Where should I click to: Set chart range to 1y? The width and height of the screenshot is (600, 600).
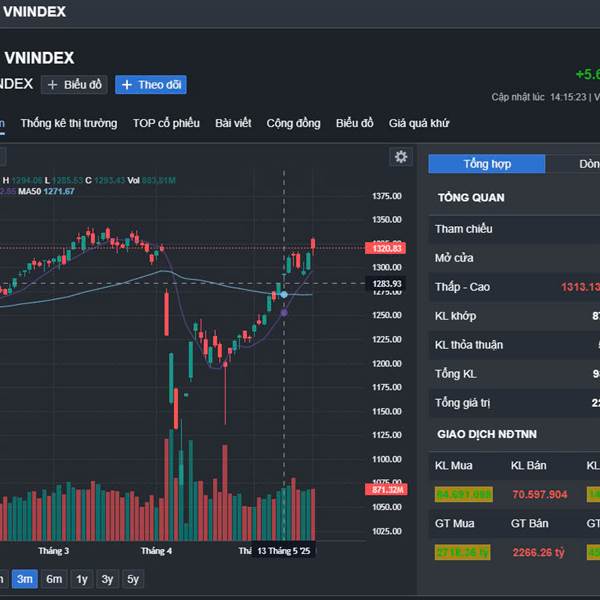[x=82, y=579]
